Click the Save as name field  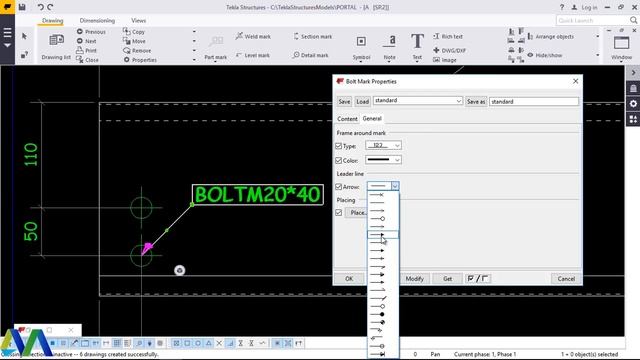(x=534, y=101)
